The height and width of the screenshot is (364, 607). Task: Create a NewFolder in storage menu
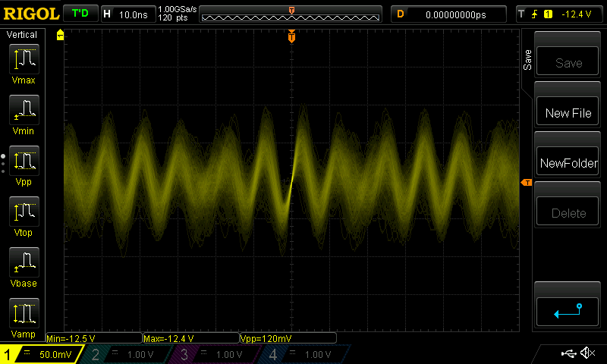[568, 163]
